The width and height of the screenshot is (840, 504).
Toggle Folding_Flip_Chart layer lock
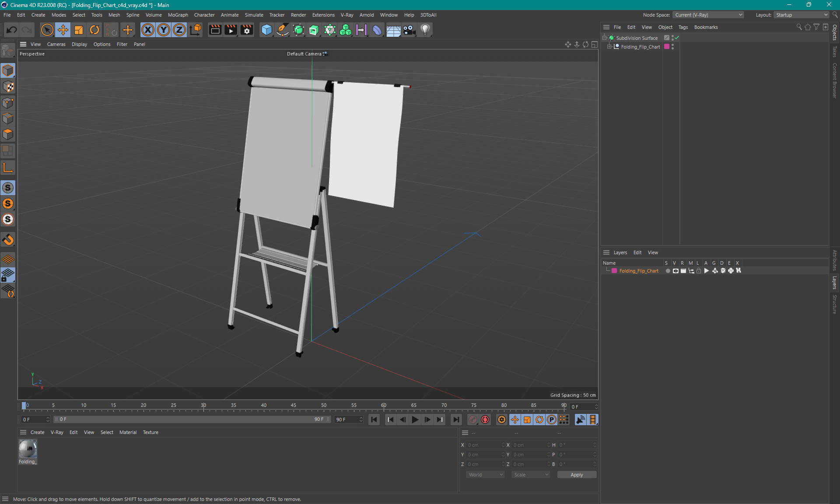pos(699,271)
